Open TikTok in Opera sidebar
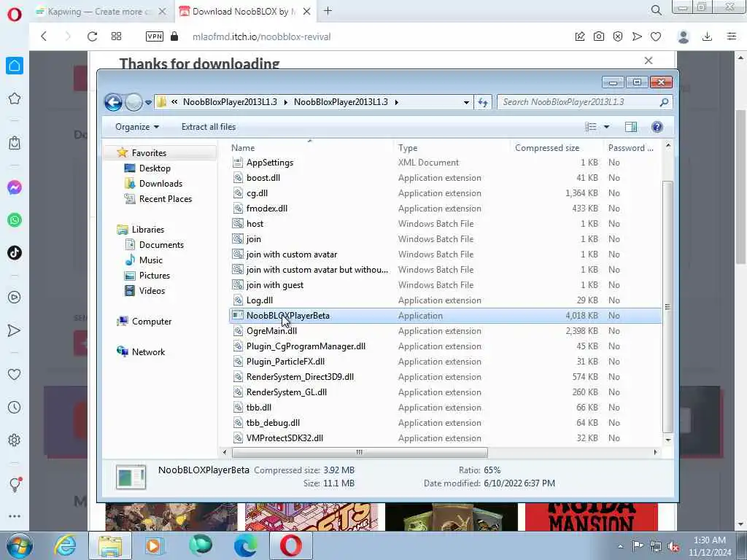Screen dimensions: 747x560 point(15,253)
